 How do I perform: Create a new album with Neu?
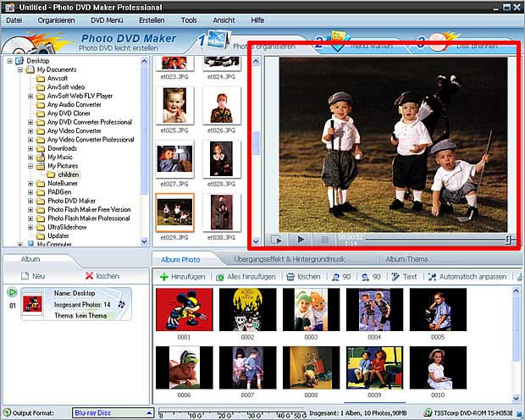coord(33,276)
